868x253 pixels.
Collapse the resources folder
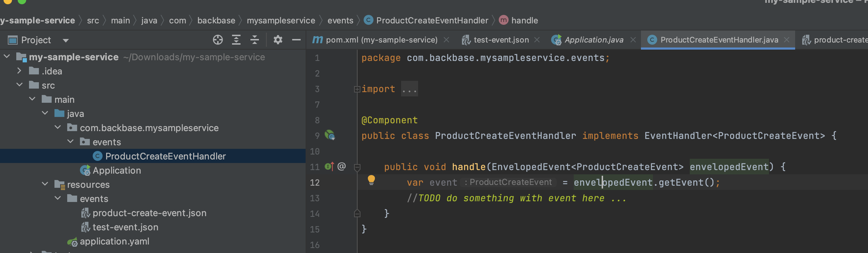pyautogui.click(x=45, y=184)
